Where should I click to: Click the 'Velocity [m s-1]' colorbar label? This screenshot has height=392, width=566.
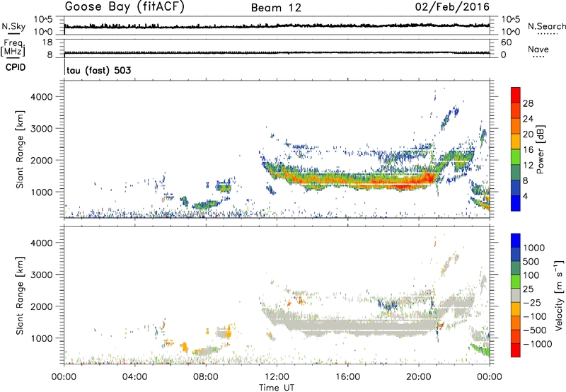[559, 295]
